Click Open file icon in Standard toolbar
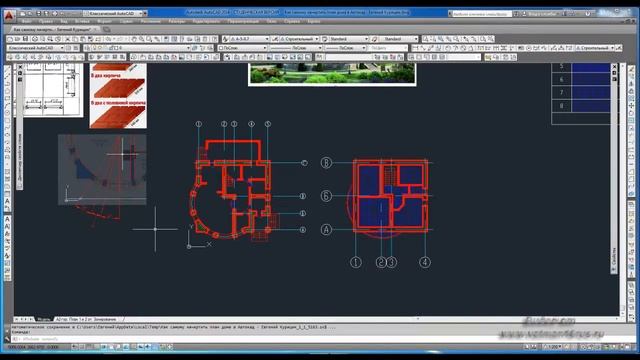 click(17, 39)
